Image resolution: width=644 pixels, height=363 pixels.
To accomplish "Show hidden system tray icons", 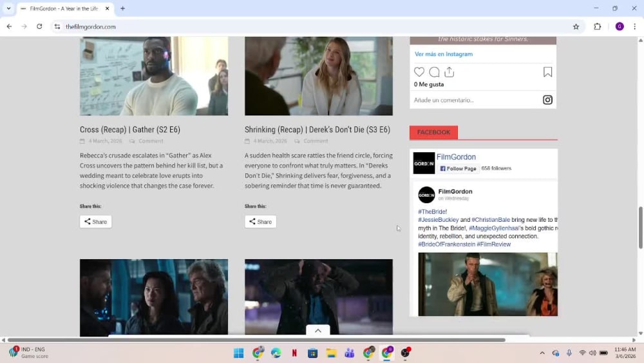I will pyautogui.click(x=542, y=353).
